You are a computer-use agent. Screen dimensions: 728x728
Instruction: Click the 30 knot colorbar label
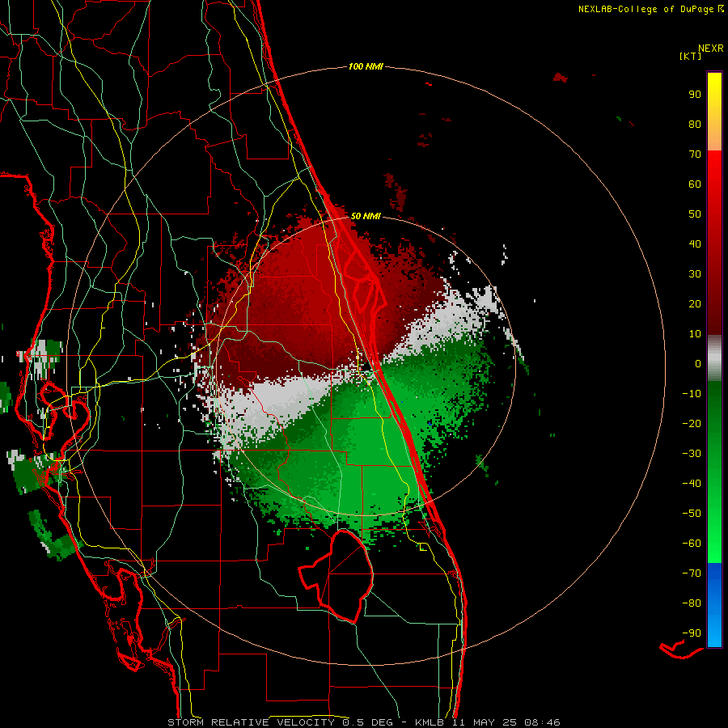(x=695, y=274)
